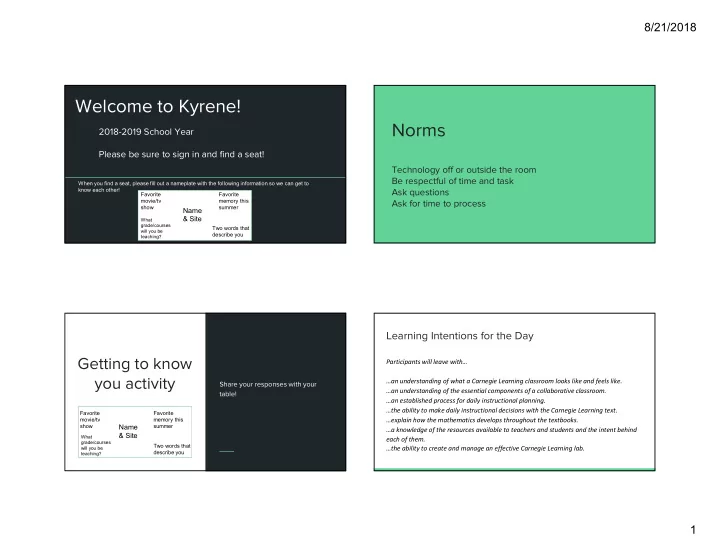Select the "2018-2019 School Year" subtitle text

click(146, 132)
